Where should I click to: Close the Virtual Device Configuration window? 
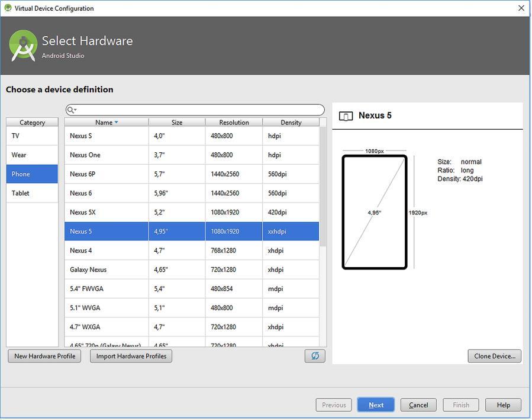tap(521, 8)
